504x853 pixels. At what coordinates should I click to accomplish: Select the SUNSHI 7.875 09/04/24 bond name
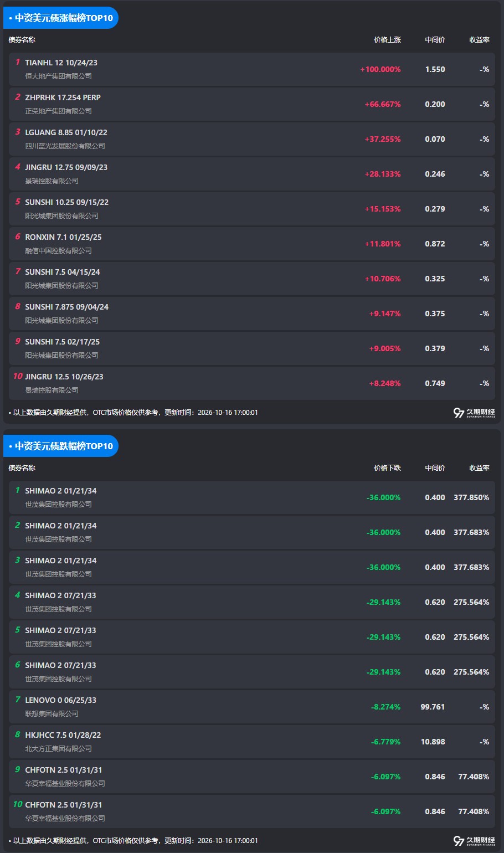pos(66,307)
